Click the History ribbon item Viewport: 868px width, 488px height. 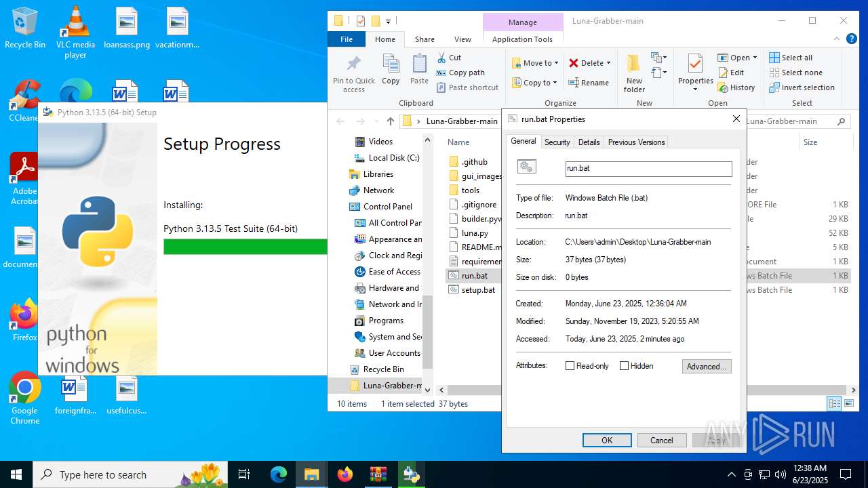tap(736, 87)
